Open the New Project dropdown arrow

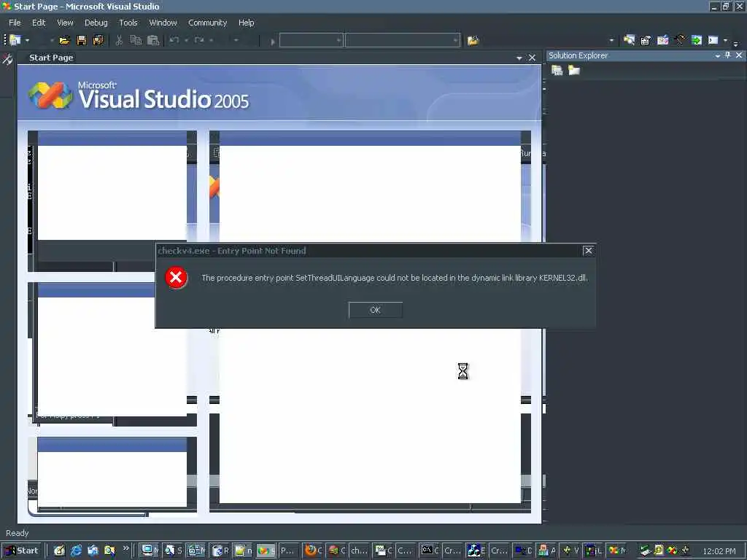pos(27,41)
